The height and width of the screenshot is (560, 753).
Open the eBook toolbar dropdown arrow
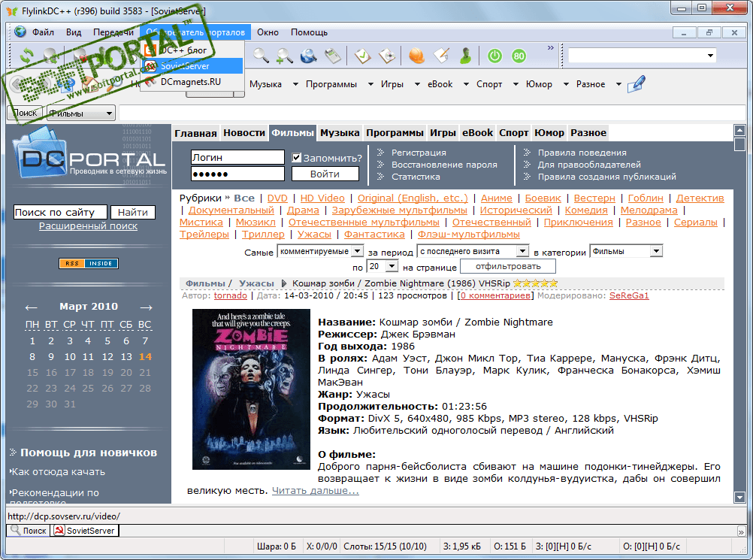[466, 84]
